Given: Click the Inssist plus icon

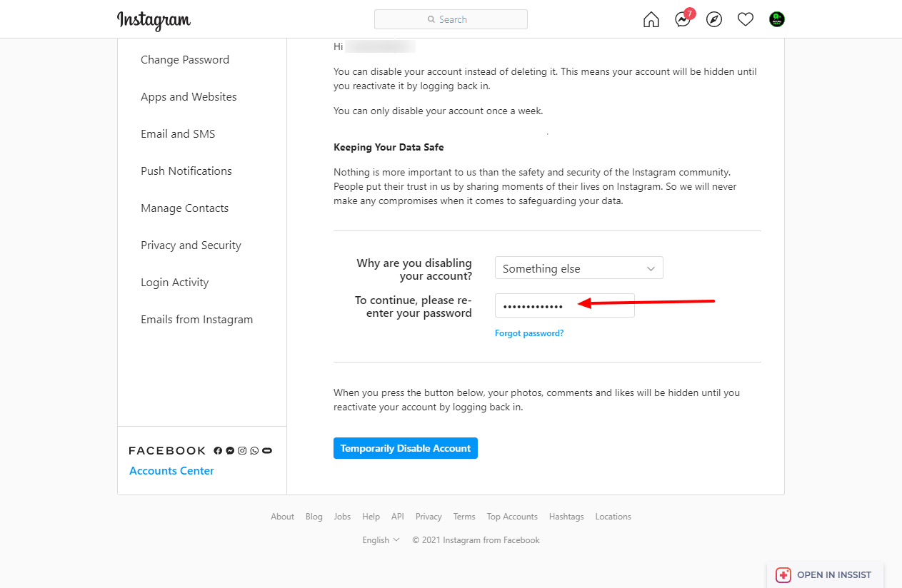Looking at the screenshot, I should (x=783, y=575).
